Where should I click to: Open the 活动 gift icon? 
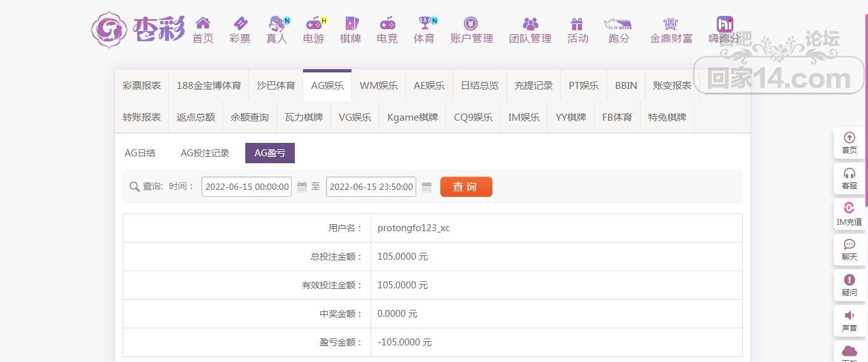[577, 23]
